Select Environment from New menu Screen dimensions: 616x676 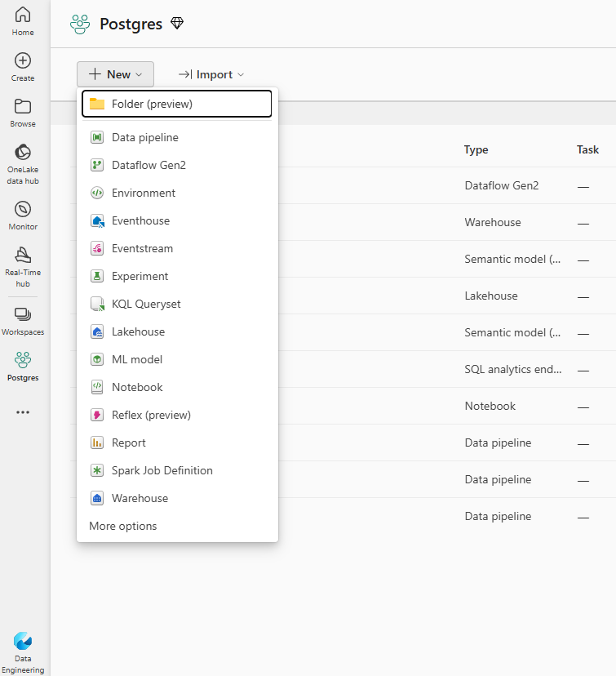pyautogui.click(x=176, y=193)
